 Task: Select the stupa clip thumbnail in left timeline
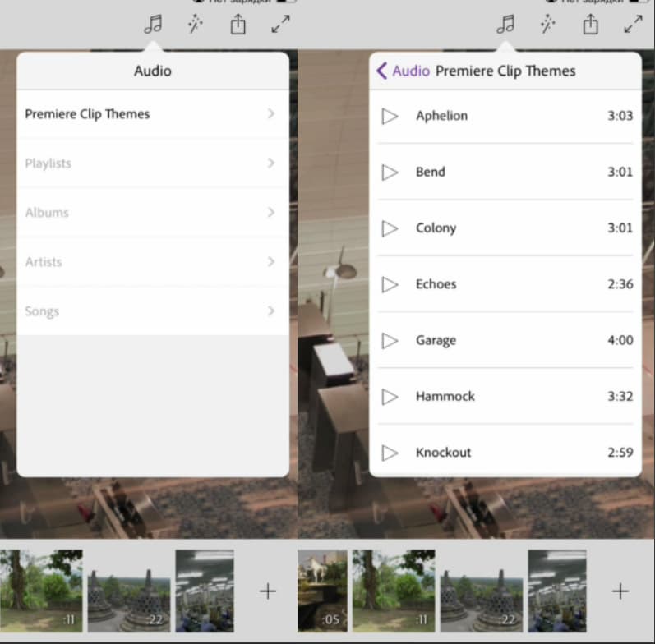coord(129,591)
